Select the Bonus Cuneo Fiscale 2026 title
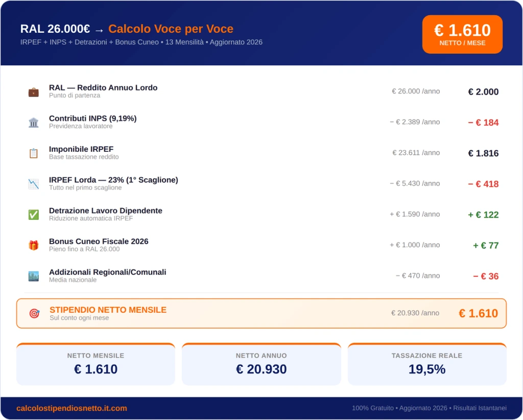 point(99,241)
